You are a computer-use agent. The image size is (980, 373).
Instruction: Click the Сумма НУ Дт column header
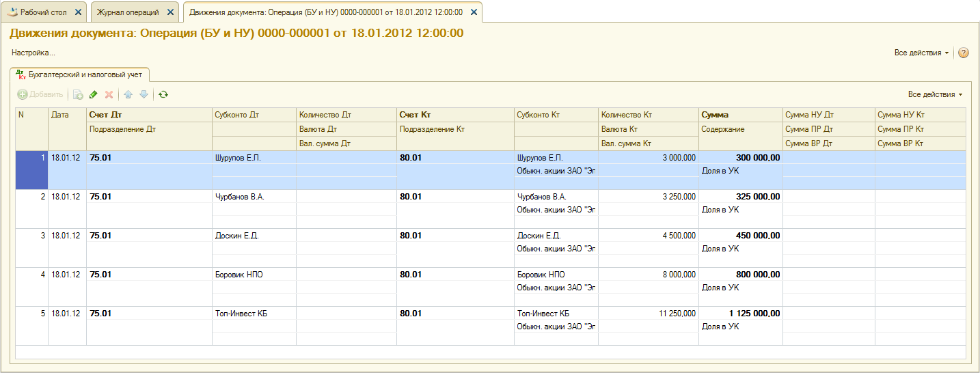coord(828,115)
